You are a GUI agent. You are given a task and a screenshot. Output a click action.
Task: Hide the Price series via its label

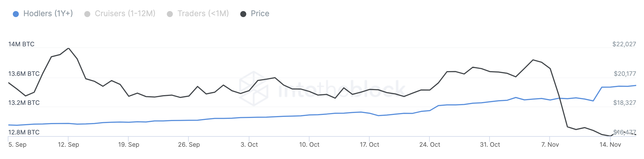(260, 13)
